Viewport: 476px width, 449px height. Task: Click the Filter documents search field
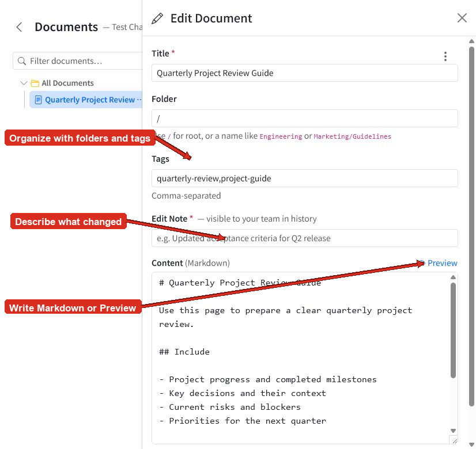click(x=77, y=61)
